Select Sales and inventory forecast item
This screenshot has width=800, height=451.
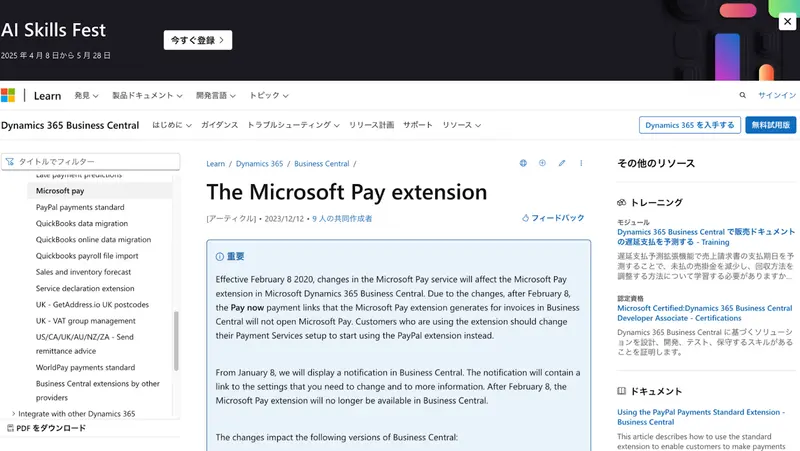tap(83, 272)
